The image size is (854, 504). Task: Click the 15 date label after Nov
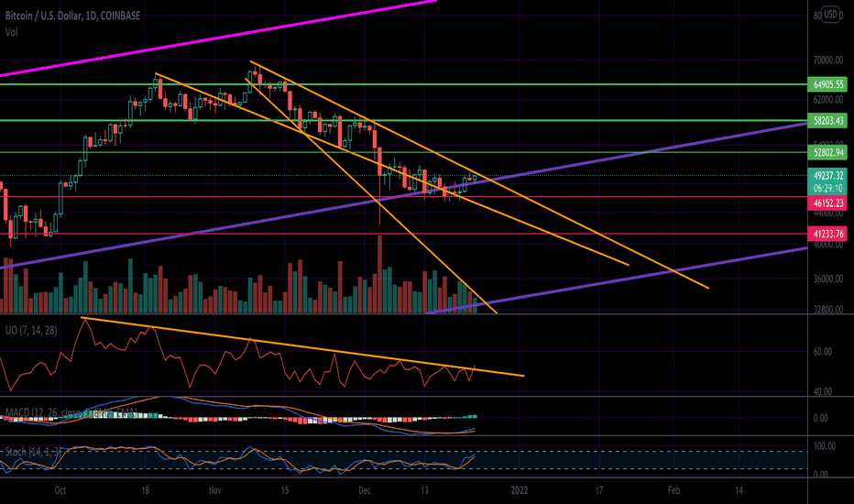tap(285, 490)
